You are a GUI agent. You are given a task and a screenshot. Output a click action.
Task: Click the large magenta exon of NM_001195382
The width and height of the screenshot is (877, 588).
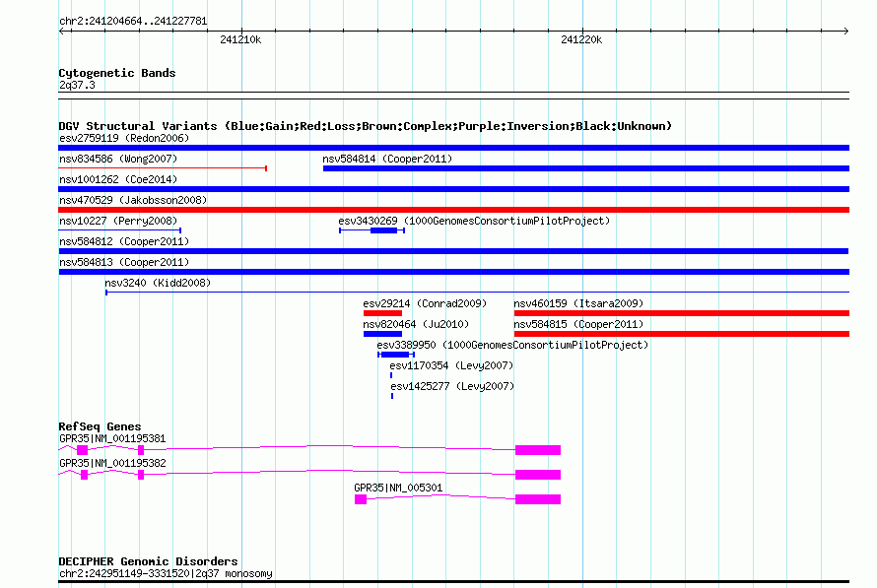[538, 475]
